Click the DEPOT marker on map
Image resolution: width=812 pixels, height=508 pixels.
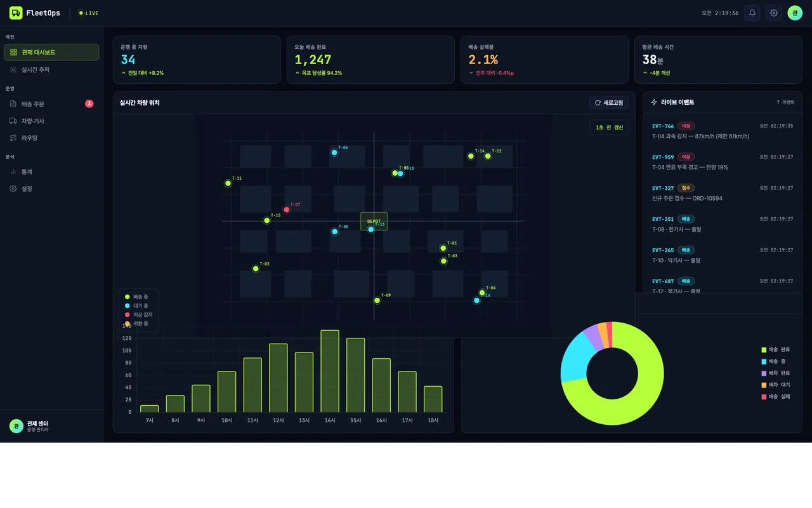pos(374,221)
